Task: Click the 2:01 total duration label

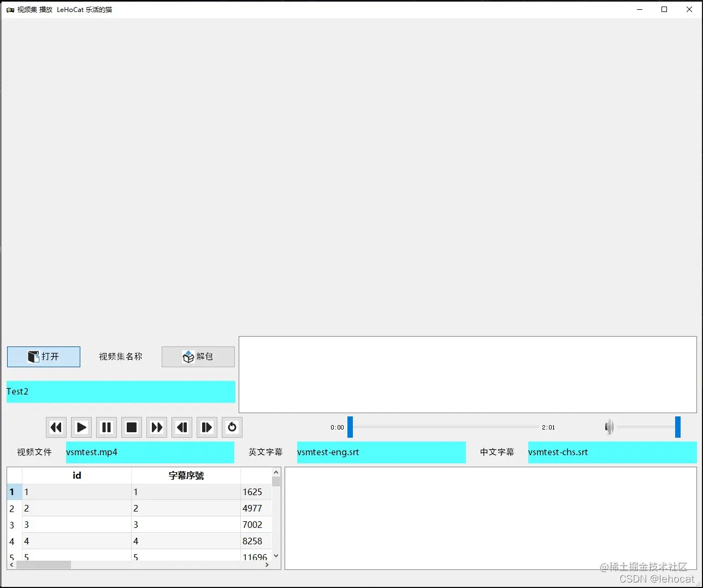Action: (548, 427)
